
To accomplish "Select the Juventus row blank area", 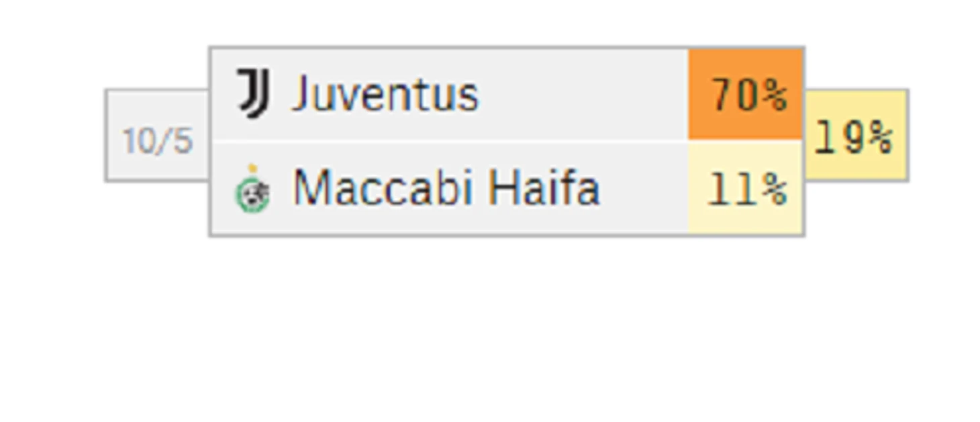I will 583,94.
